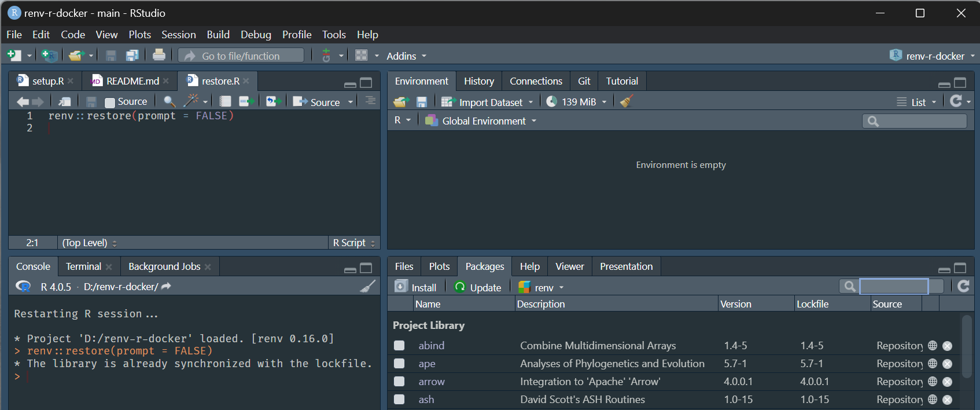
Task: Find and replace magnifier icon in editor
Action: [170, 102]
